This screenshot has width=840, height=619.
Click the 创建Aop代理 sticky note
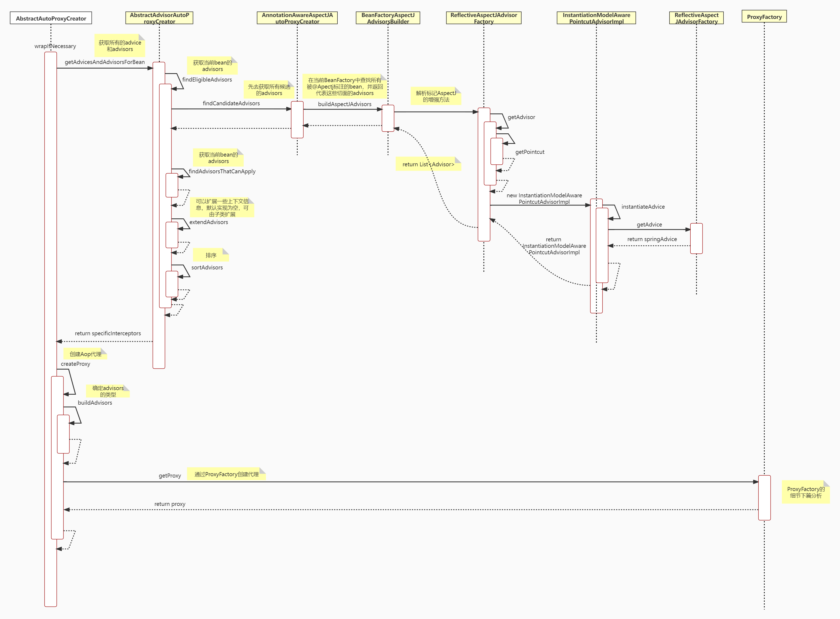85,354
